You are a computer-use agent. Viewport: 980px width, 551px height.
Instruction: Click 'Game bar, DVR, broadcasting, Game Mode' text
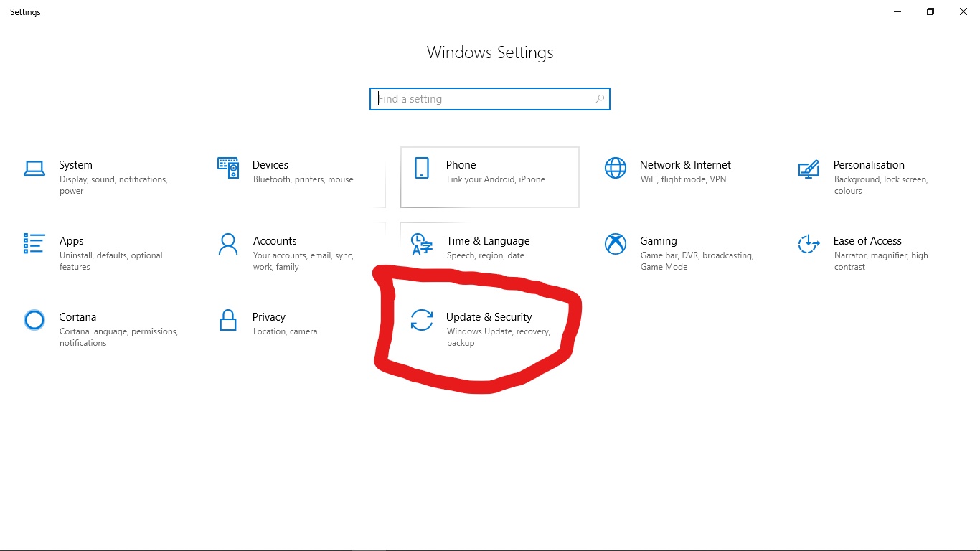[x=697, y=261]
